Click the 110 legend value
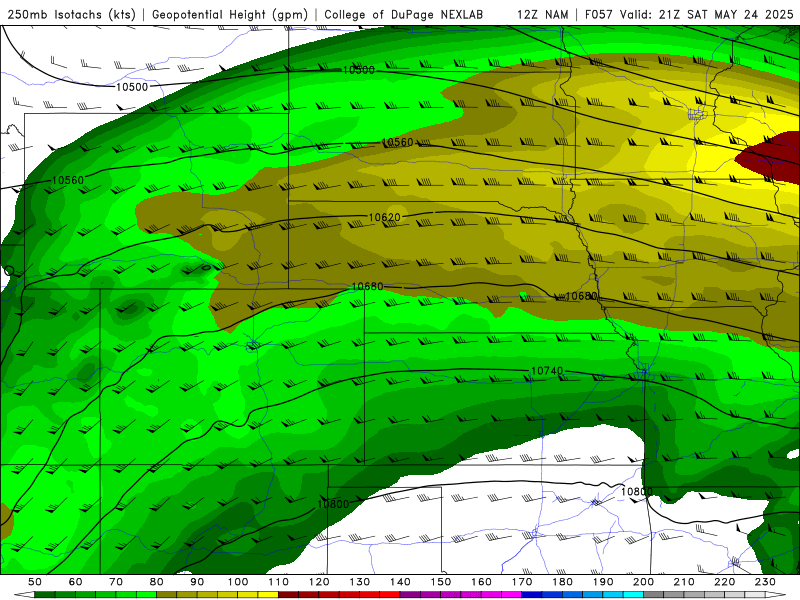The image size is (800, 600). tap(279, 582)
